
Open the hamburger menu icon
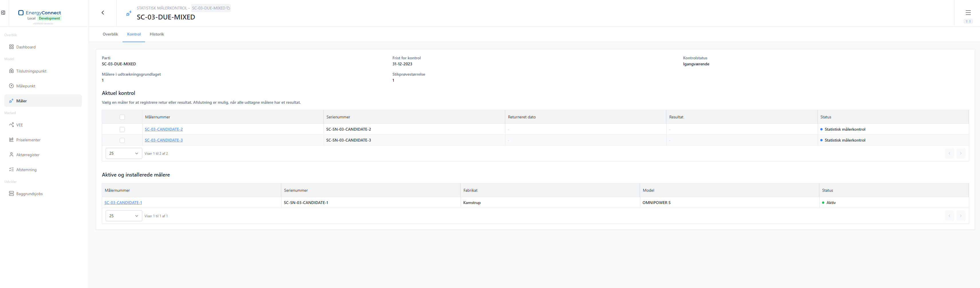[968, 13]
